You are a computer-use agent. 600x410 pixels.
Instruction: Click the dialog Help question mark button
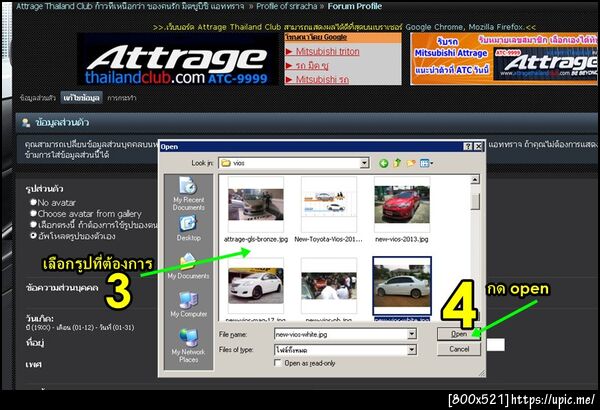point(468,146)
